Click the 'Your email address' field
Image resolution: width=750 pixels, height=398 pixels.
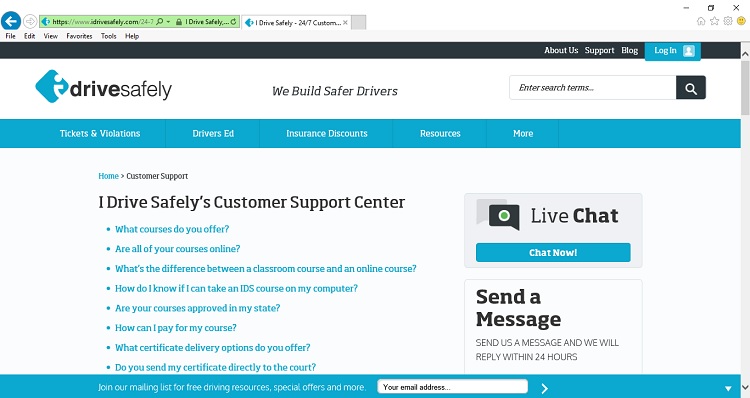point(452,387)
